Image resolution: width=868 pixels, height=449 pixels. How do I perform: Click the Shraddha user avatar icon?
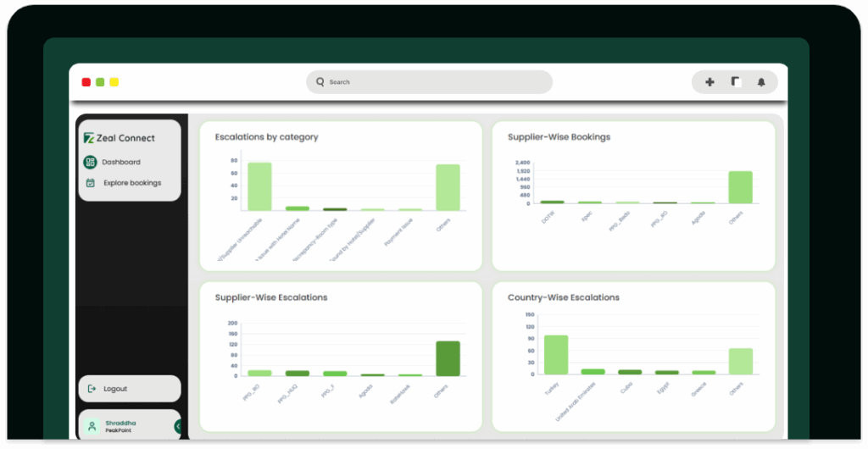pyautogui.click(x=92, y=426)
